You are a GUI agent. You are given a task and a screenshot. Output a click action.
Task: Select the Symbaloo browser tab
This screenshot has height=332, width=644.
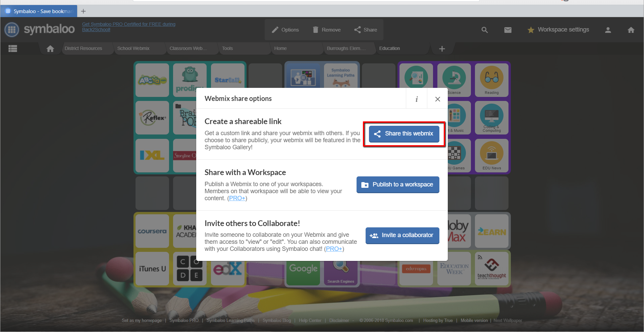pyautogui.click(x=39, y=11)
